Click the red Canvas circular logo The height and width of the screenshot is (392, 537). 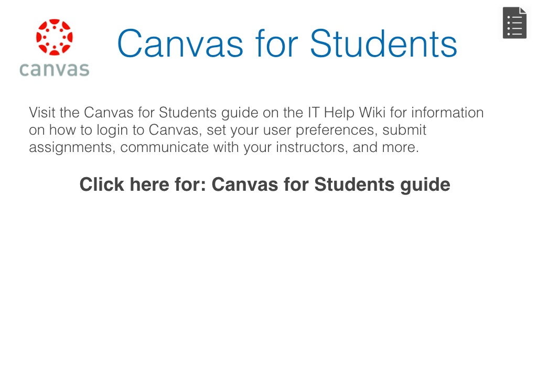pyautogui.click(x=54, y=37)
